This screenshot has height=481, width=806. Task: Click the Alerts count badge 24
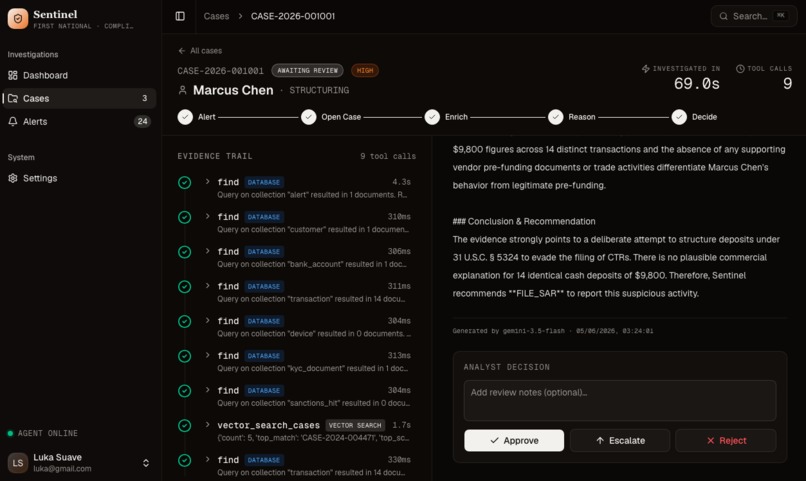(x=142, y=121)
